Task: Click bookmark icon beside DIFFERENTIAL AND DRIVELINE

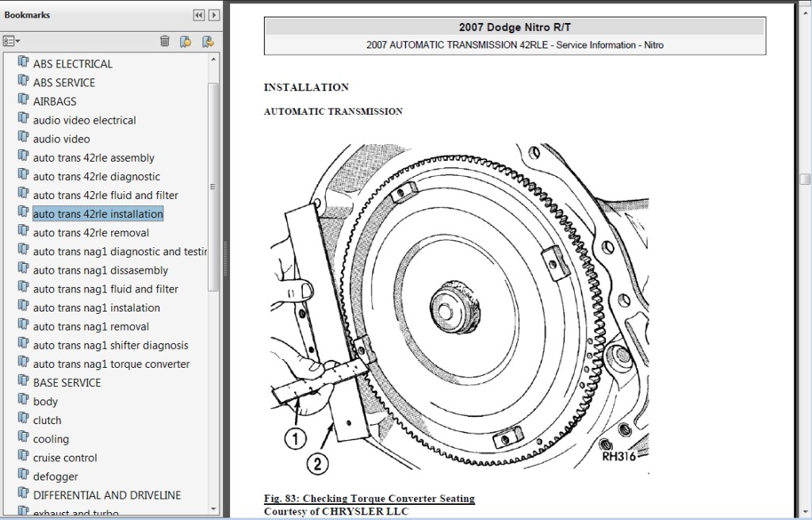Action: 23,493
